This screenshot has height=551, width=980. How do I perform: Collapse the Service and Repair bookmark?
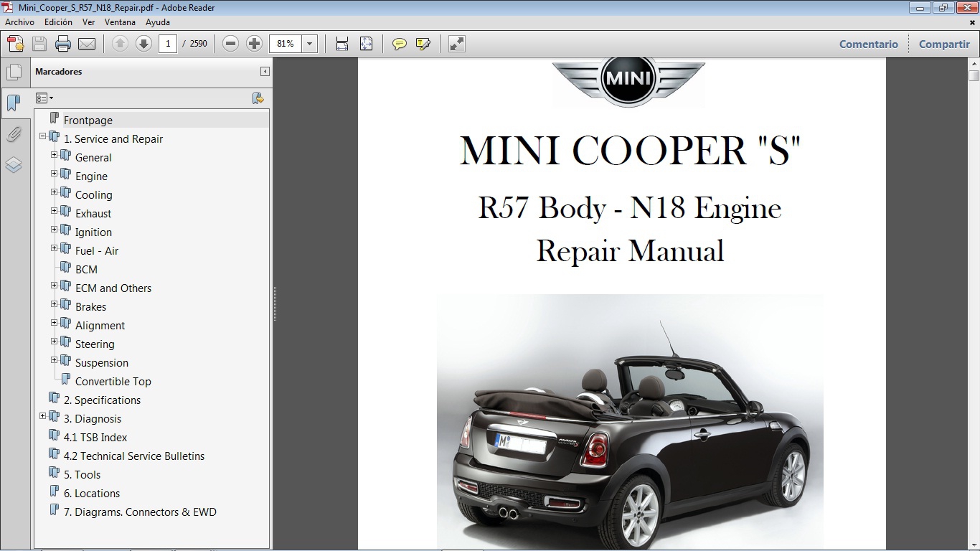(x=44, y=136)
